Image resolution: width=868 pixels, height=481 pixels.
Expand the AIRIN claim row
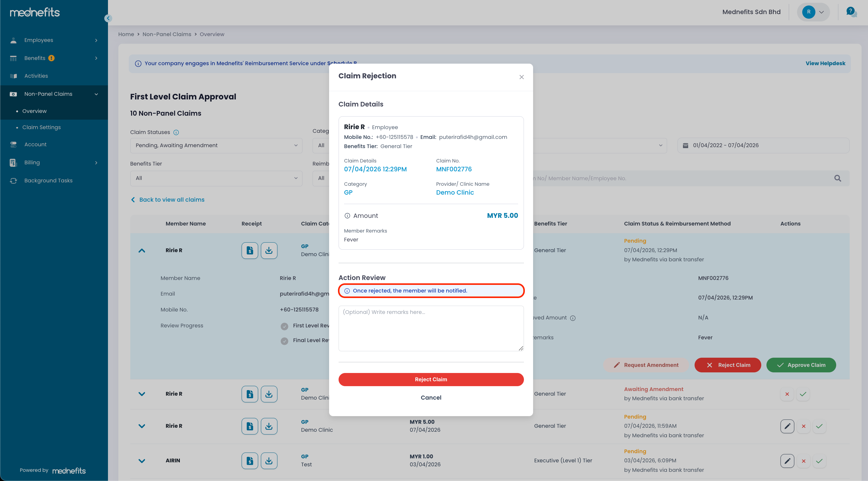pyautogui.click(x=142, y=460)
